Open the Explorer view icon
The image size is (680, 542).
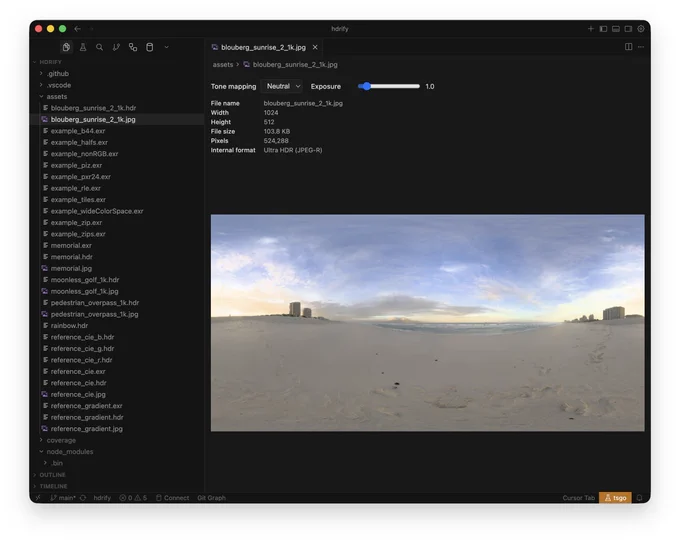66,47
